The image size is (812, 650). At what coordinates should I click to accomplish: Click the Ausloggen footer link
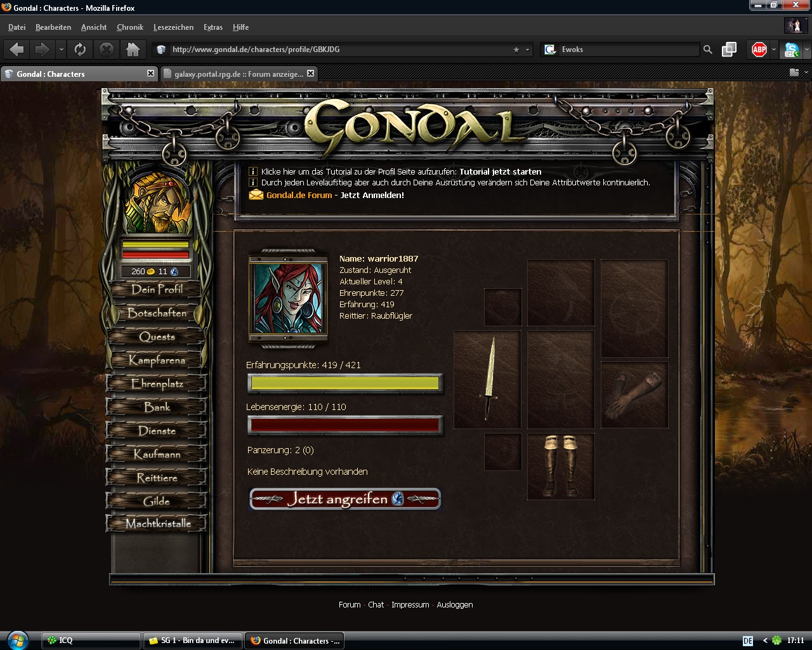tap(455, 605)
